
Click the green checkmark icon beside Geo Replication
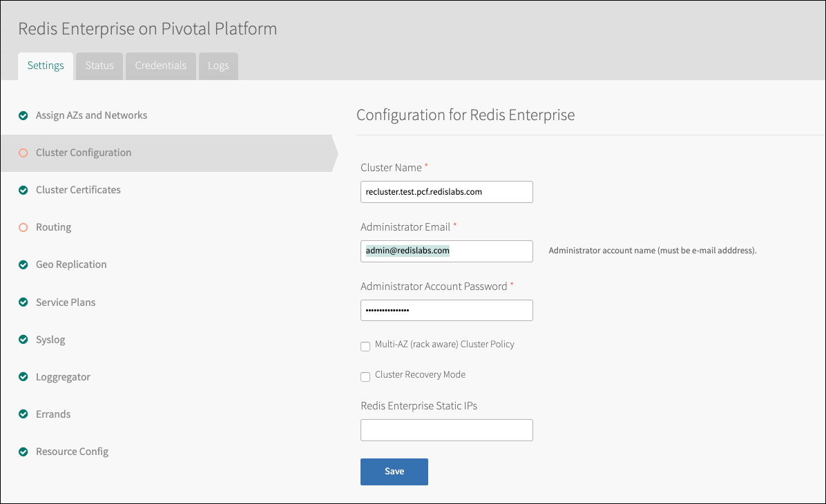click(23, 264)
